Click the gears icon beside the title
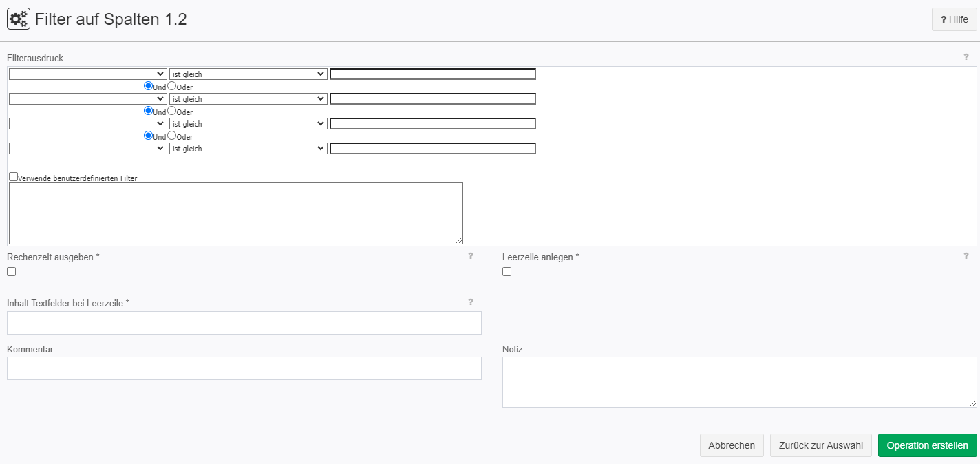Screen dimensions: 980x464 [x=19, y=19]
